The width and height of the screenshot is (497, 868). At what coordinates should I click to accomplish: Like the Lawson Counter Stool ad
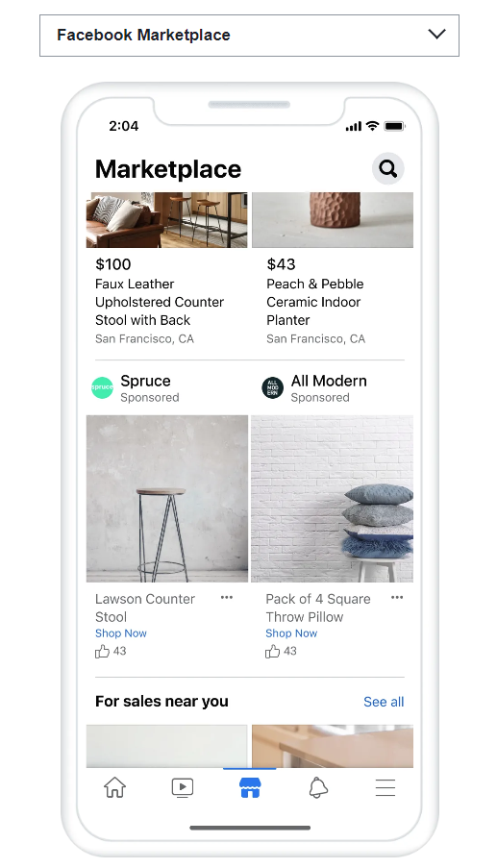click(103, 652)
